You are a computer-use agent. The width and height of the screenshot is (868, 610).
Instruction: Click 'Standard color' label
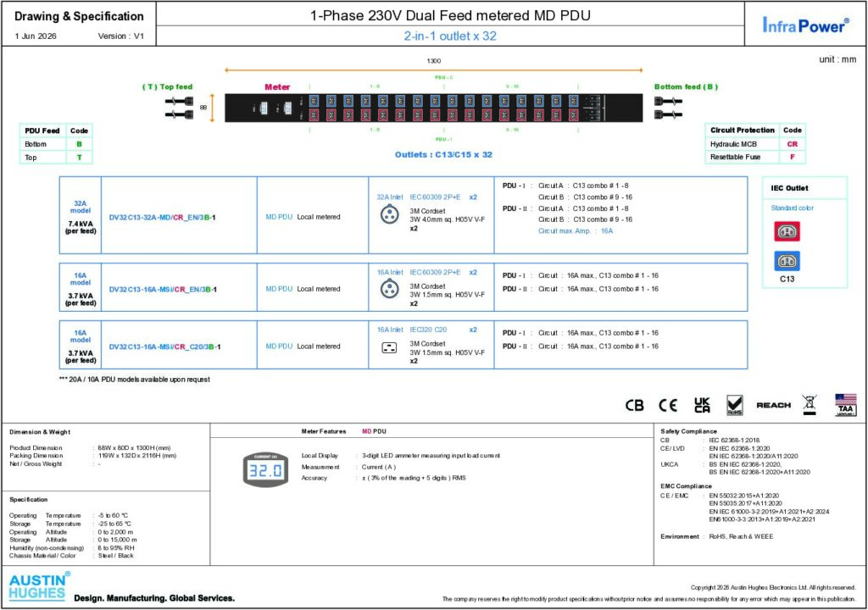tap(793, 208)
